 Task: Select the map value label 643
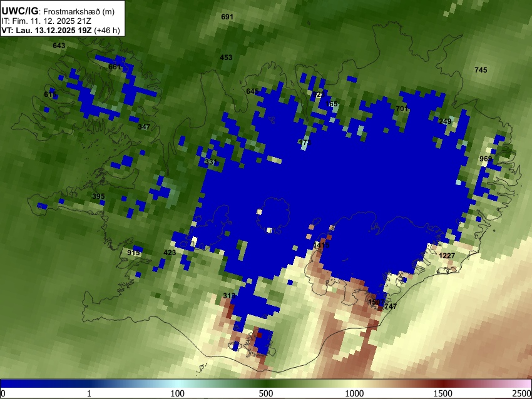click(59, 46)
